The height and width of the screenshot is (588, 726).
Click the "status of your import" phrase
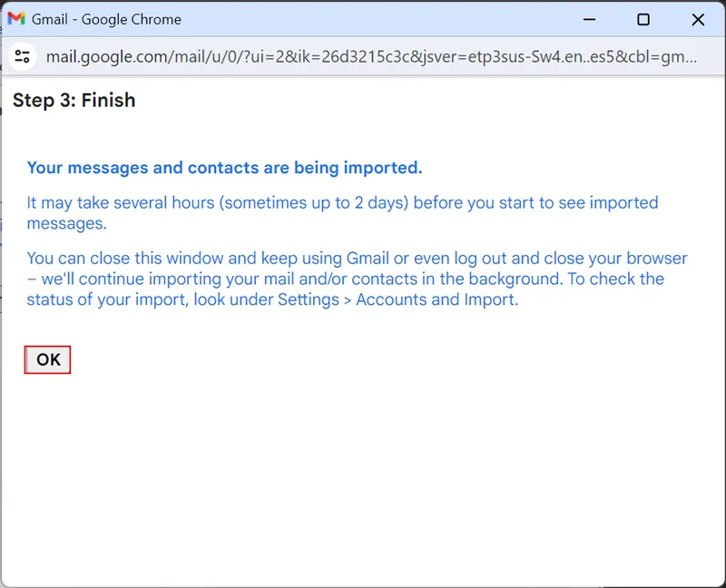104,299
